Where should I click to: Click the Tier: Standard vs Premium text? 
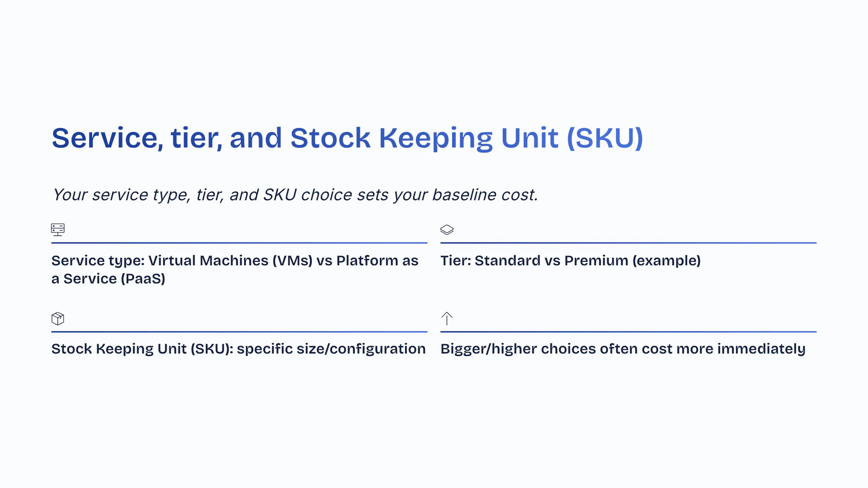click(570, 261)
